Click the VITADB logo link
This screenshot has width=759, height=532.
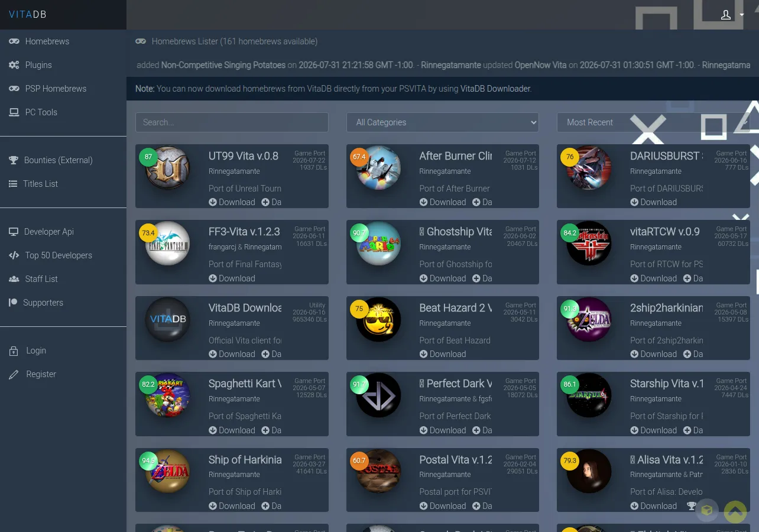point(28,15)
